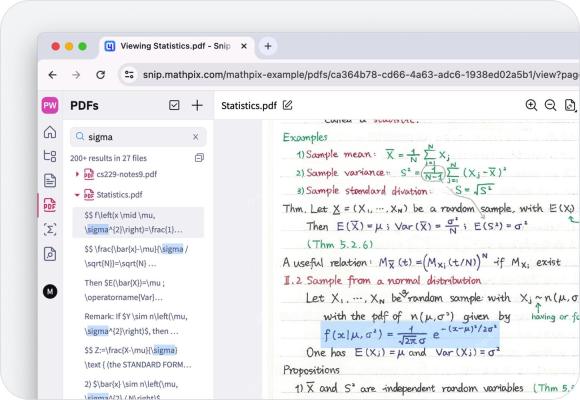Click the zoom out magnifier icon

[x=550, y=105]
